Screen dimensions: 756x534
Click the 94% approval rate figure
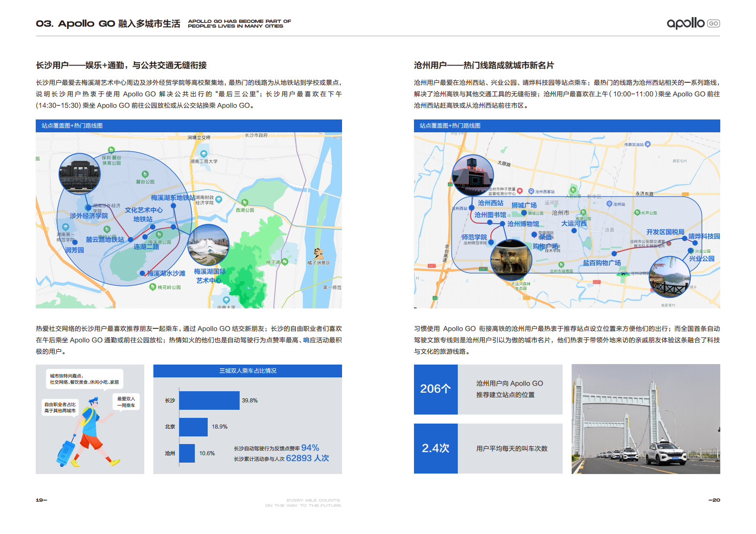pyautogui.click(x=310, y=448)
